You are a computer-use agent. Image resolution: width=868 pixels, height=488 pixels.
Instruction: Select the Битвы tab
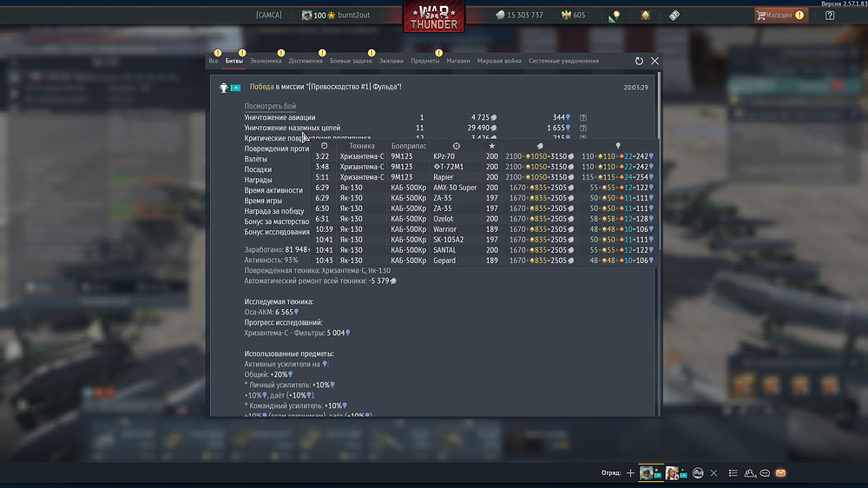234,61
